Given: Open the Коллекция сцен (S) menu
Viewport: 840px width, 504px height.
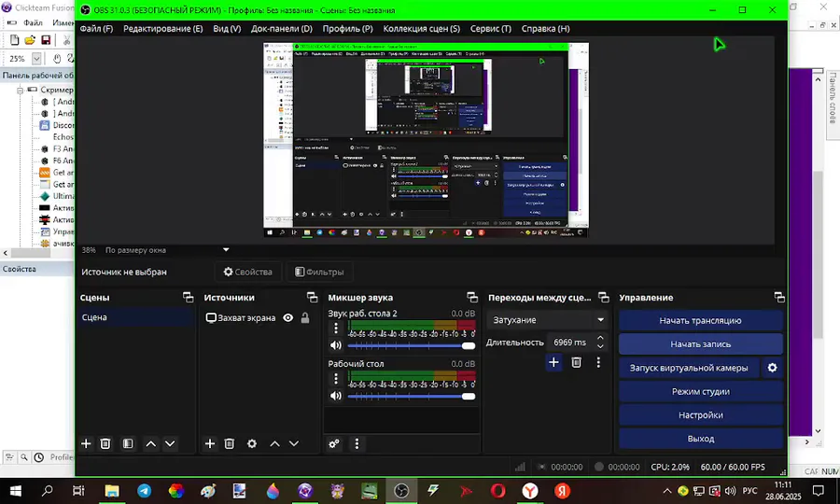Looking at the screenshot, I should [422, 29].
